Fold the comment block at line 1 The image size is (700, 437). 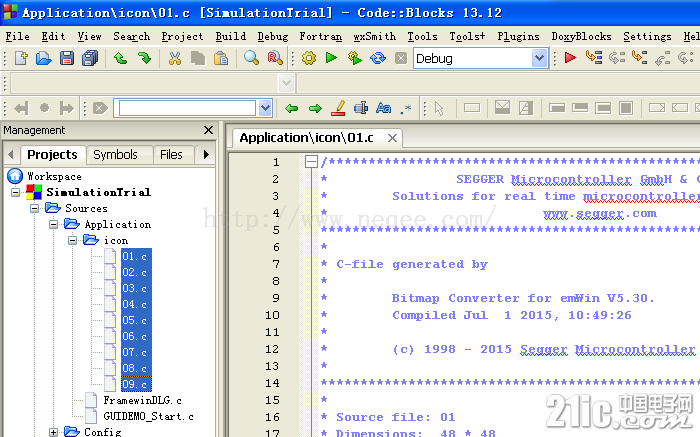point(311,162)
